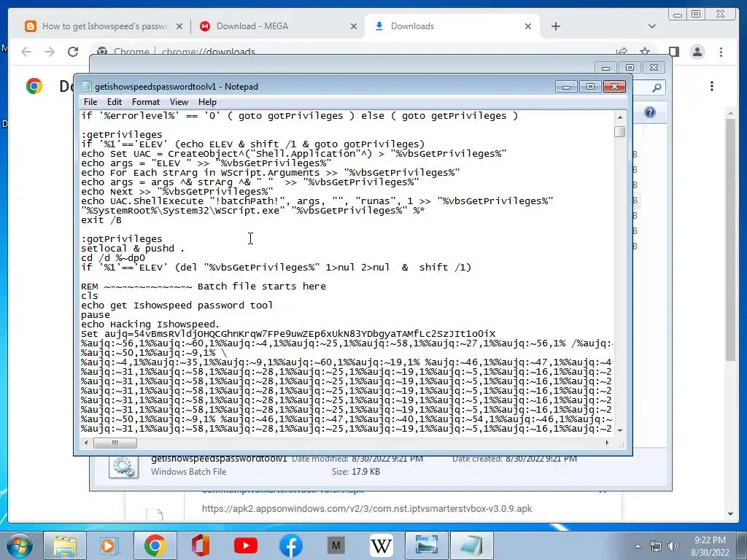Click the 'exit /B' line in Notepad

pyautogui.click(x=101, y=220)
